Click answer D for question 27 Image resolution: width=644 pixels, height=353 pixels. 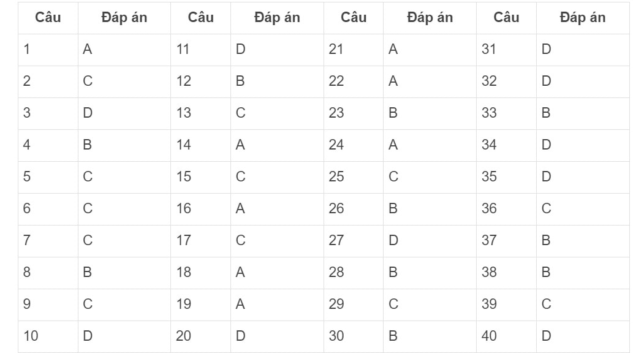[x=430, y=241]
